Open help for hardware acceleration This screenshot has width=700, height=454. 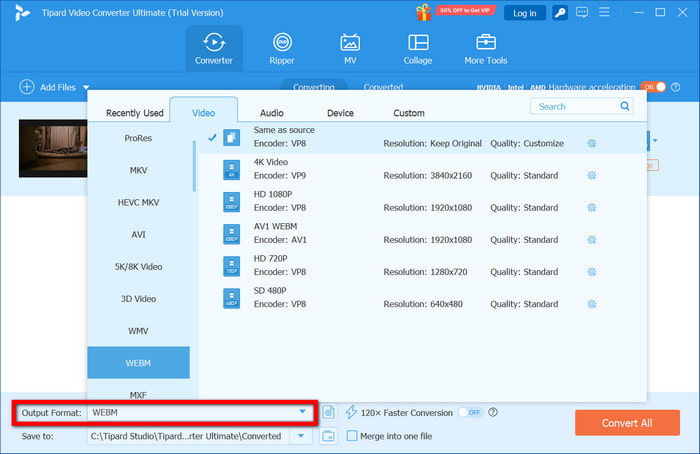coord(676,87)
